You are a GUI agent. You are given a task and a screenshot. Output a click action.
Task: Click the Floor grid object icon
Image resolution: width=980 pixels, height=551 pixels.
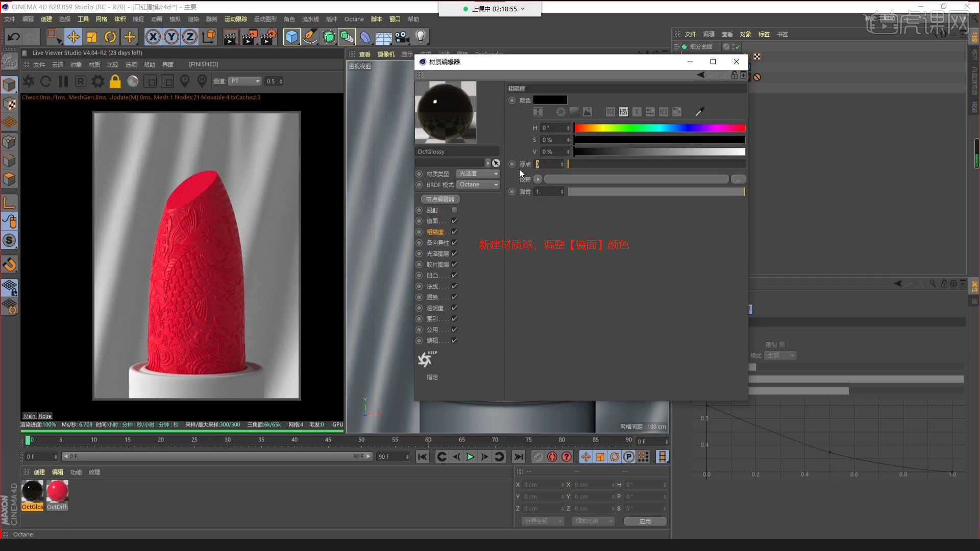coord(383,37)
